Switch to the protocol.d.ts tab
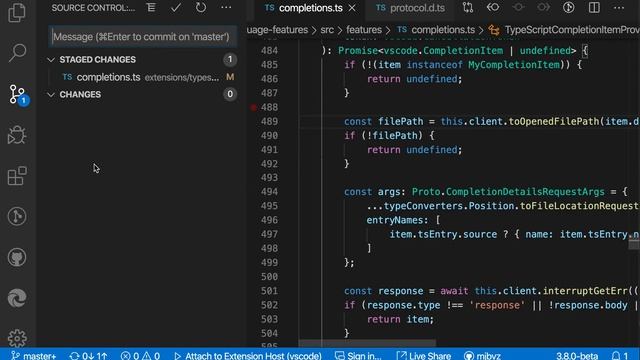Screen dimensions: 640x360 pyautogui.click(x=410, y=8)
